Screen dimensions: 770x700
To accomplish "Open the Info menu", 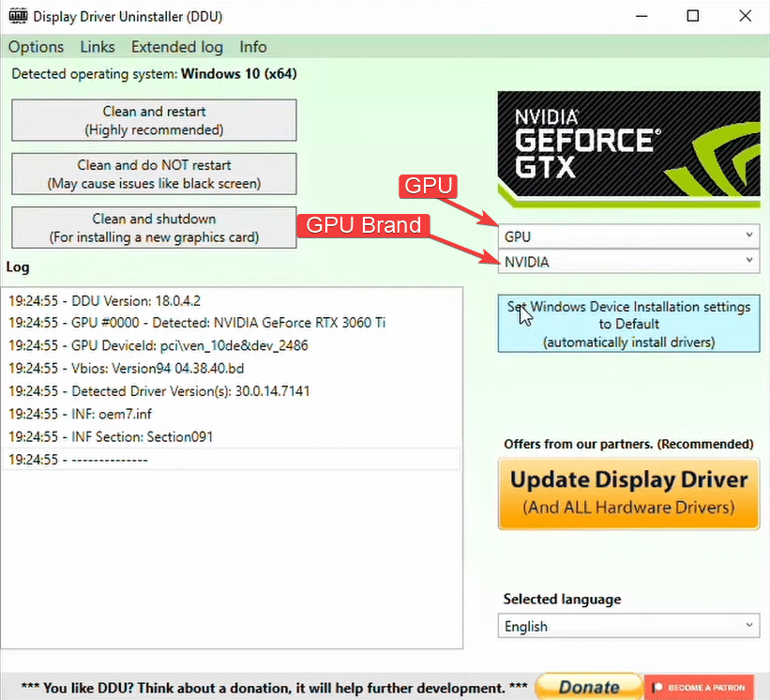I will click(253, 47).
